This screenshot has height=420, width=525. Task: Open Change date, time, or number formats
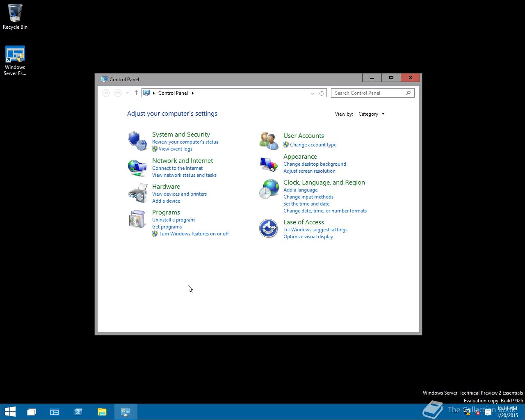coord(325,211)
